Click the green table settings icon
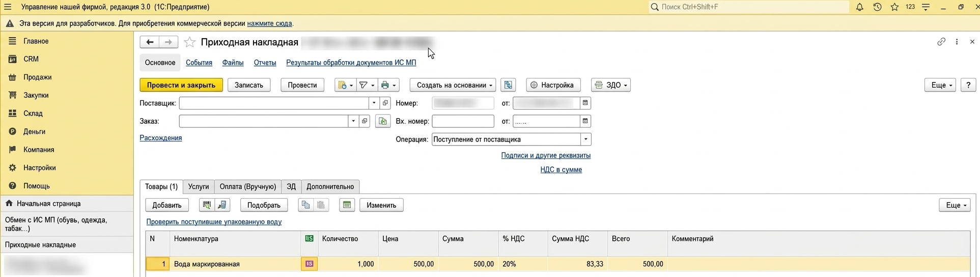 [x=347, y=205]
